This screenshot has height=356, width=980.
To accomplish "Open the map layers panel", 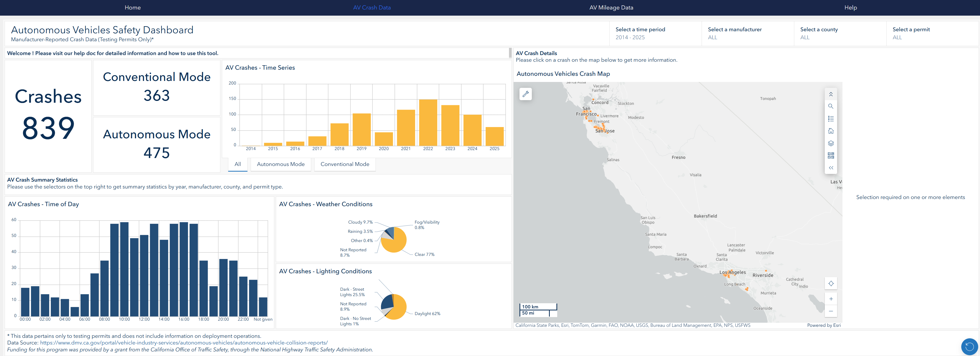I will click(x=830, y=143).
